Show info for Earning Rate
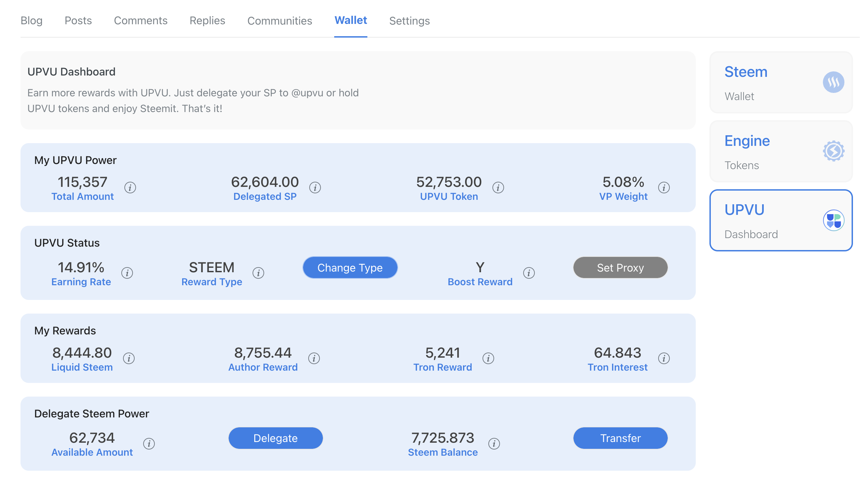This screenshot has height=483, width=868. pyautogui.click(x=127, y=273)
